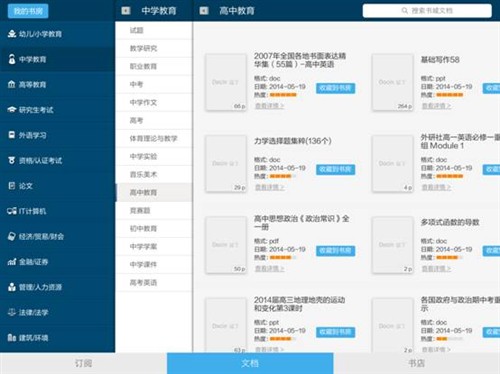Open 查看详情 link for 外研社高一英语必修一
The image size is (500, 374).
436,187
